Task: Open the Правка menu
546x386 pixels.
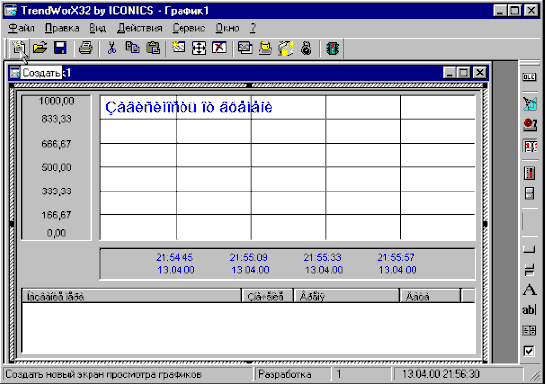Action: [x=62, y=28]
